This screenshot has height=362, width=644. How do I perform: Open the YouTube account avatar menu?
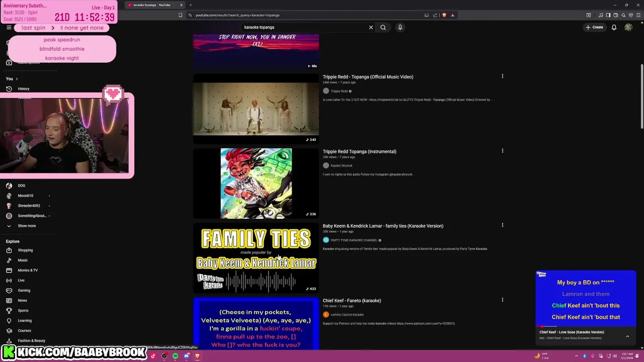coord(628,27)
